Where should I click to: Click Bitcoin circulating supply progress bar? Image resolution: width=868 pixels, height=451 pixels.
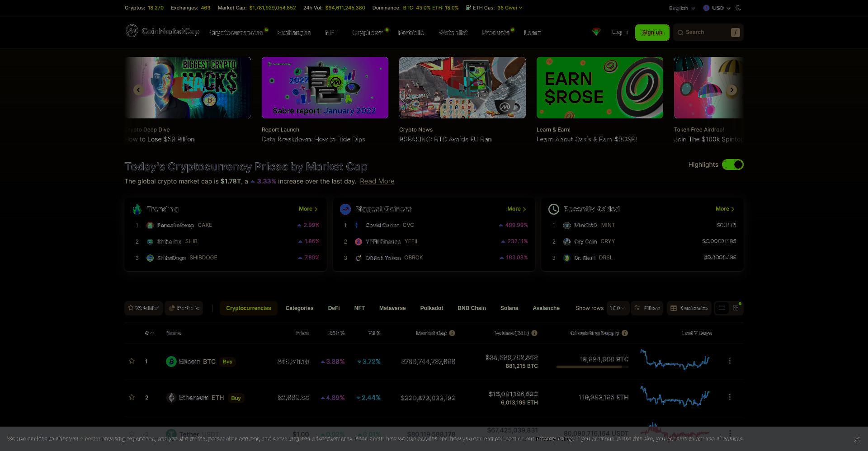pyautogui.click(x=592, y=367)
